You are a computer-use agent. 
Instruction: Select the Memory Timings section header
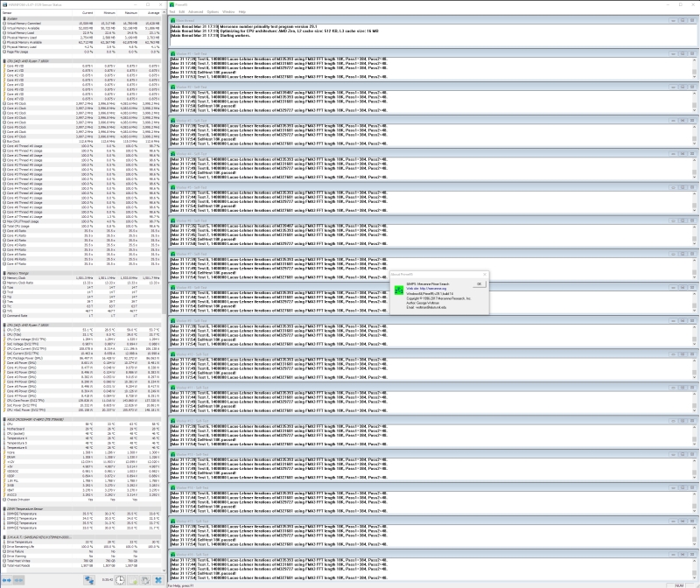pyautogui.click(x=19, y=271)
